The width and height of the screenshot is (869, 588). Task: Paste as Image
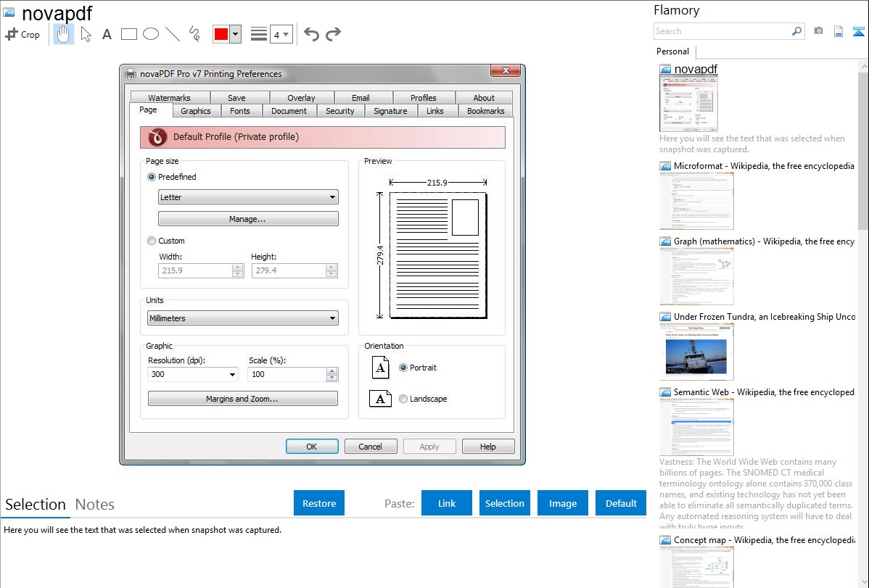(562, 503)
